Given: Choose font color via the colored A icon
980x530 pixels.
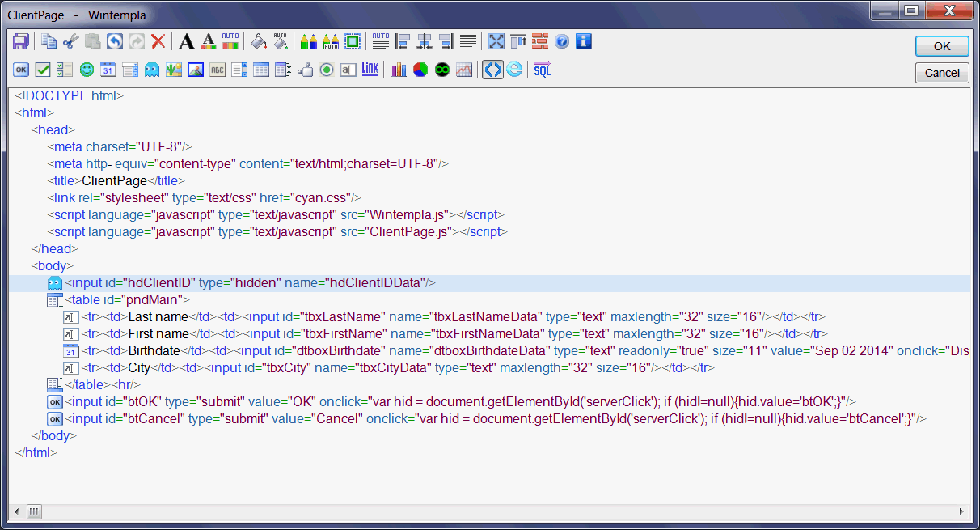Looking at the screenshot, I should coord(208,41).
